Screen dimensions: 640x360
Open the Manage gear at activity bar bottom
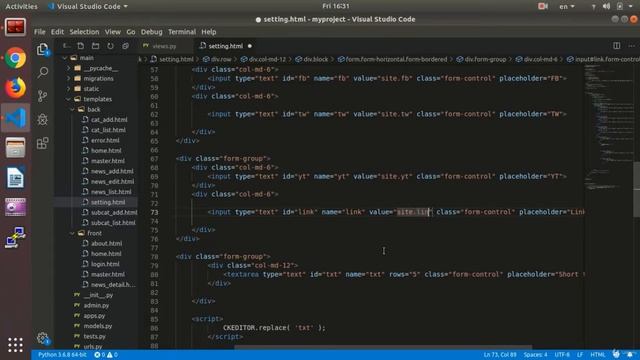pyautogui.click(x=42, y=338)
